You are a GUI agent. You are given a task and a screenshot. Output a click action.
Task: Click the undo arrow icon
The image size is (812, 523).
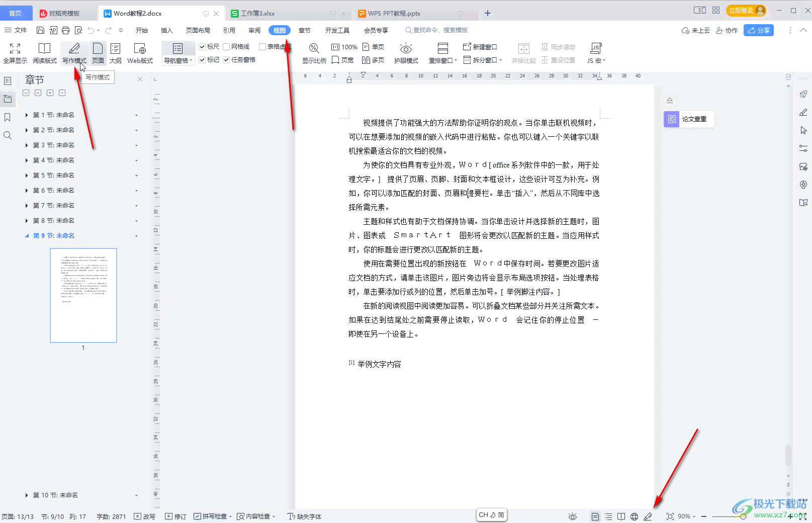[91, 30]
